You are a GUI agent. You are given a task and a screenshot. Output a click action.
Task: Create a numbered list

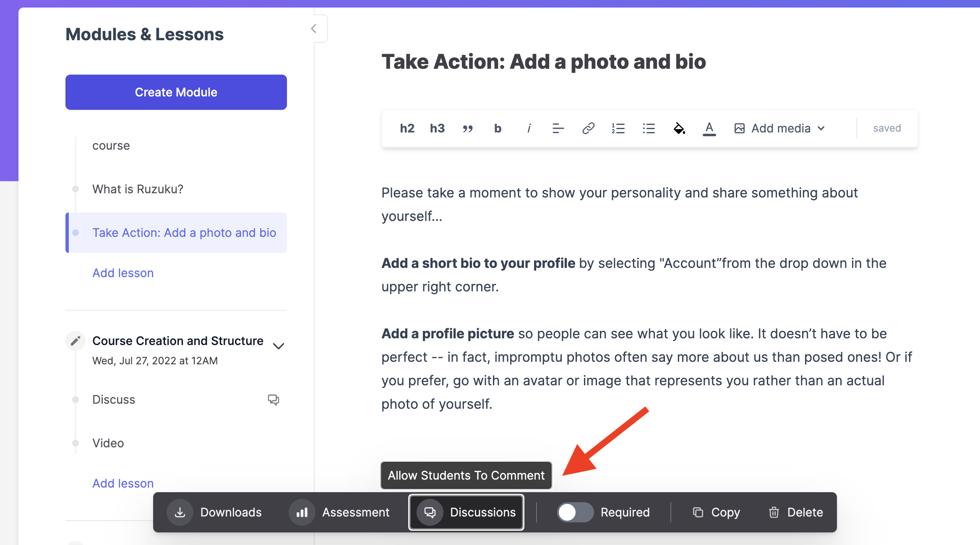618,128
